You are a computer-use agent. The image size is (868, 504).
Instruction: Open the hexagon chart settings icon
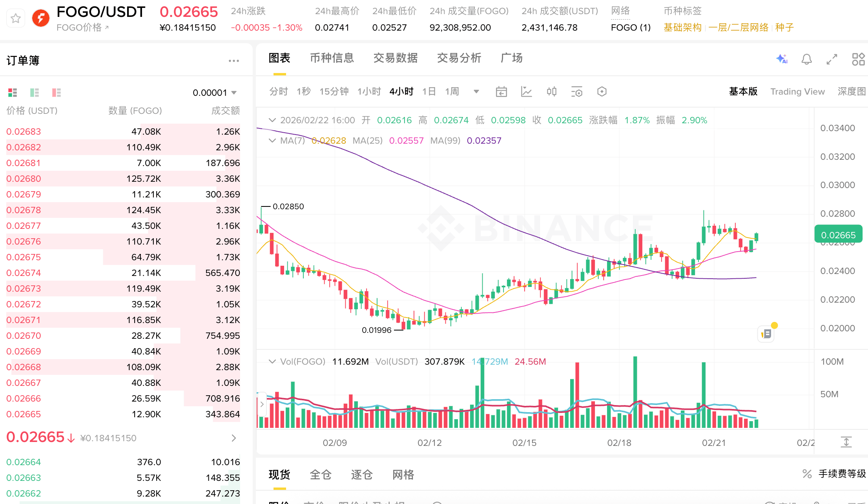(x=602, y=92)
